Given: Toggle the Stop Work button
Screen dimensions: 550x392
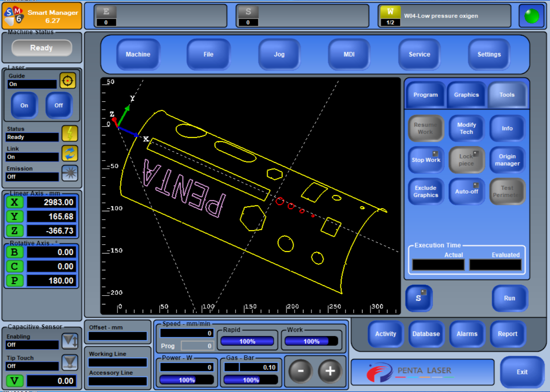Looking at the screenshot, I should (x=426, y=160).
